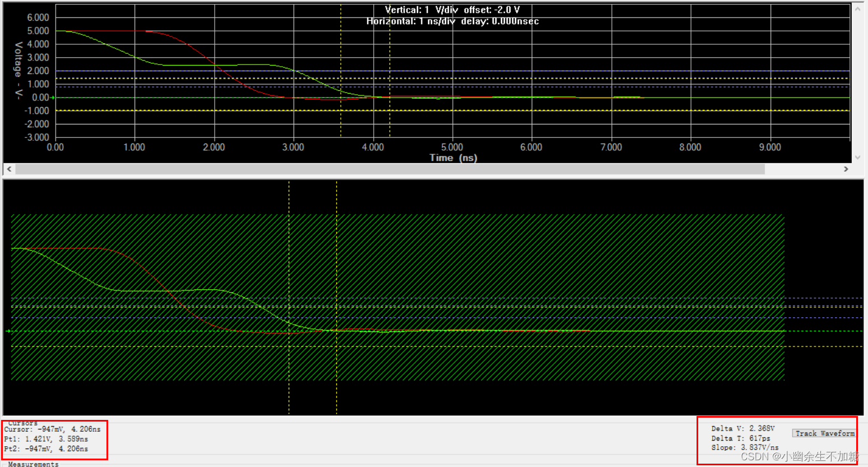The width and height of the screenshot is (868, 467).
Task: Click the 0.00 voltage axis tick label
Action: [40, 98]
